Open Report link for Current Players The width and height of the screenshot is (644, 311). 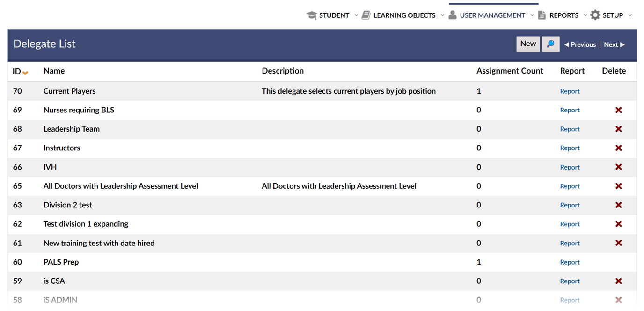pos(570,91)
